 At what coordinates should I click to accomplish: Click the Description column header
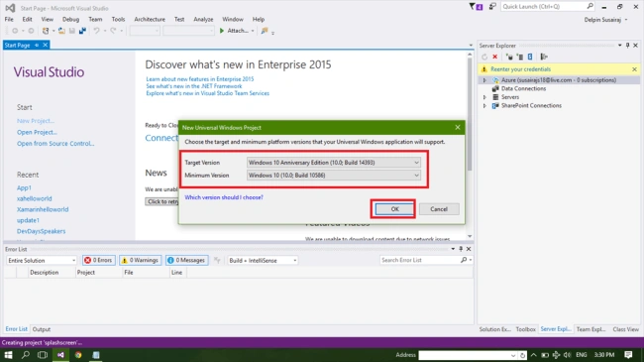click(44, 273)
